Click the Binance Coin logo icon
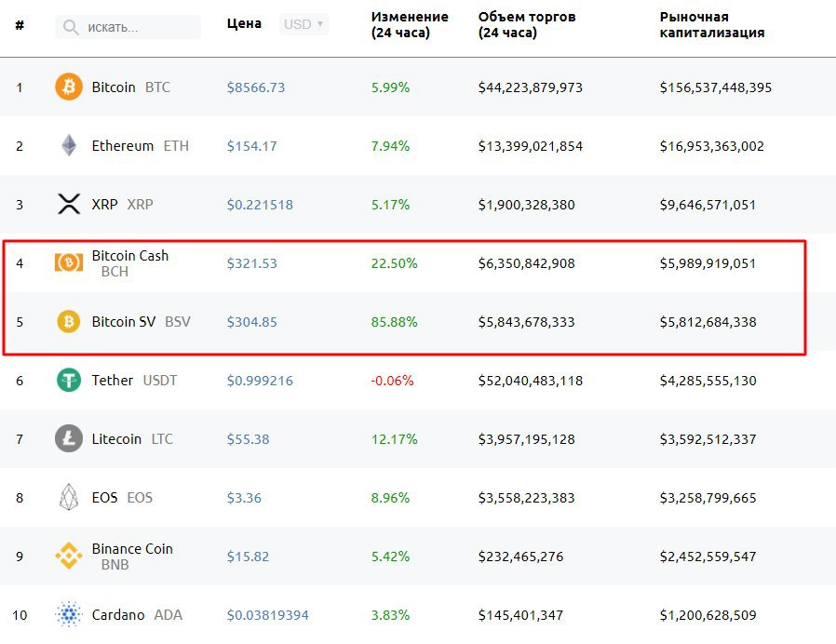This screenshot has height=644, width=836. click(x=69, y=556)
